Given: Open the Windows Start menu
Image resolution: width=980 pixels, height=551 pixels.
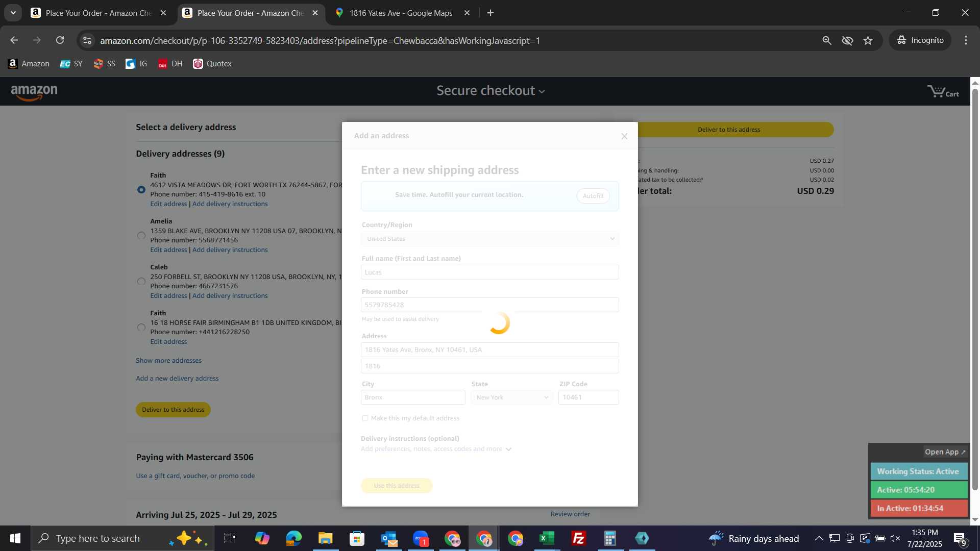Looking at the screenshot, I should click(15, 538).
